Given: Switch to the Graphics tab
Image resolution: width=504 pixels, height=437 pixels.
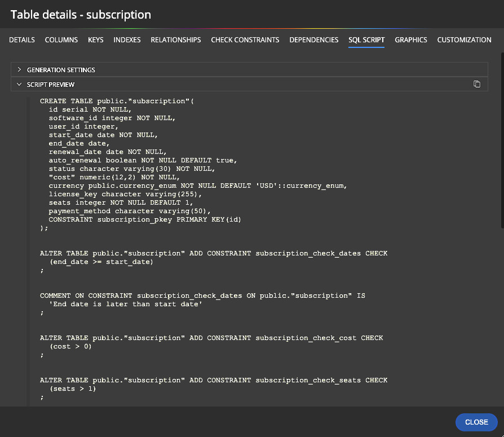Looking at the screenshot, I should 411,40.
